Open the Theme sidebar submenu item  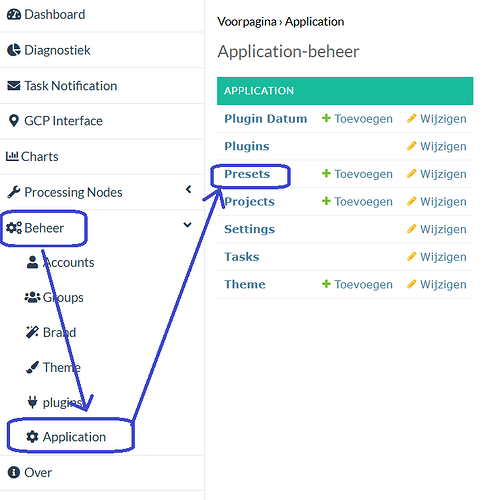[x=53, y=367]
